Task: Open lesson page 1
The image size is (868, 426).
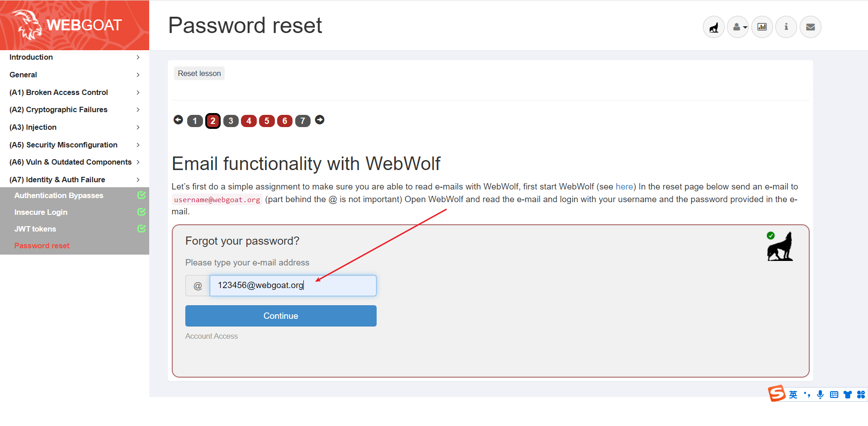Action: tap(195, 121)
